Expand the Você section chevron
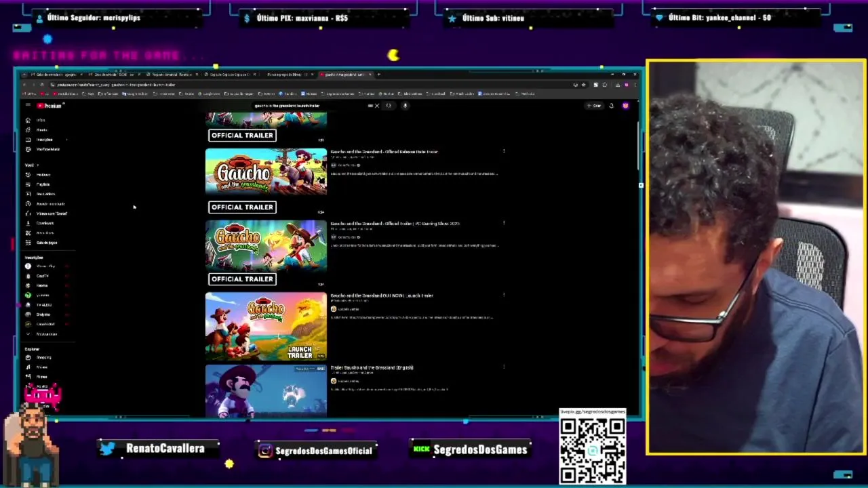Screen dimensions: 868x488 pos(38,165)
